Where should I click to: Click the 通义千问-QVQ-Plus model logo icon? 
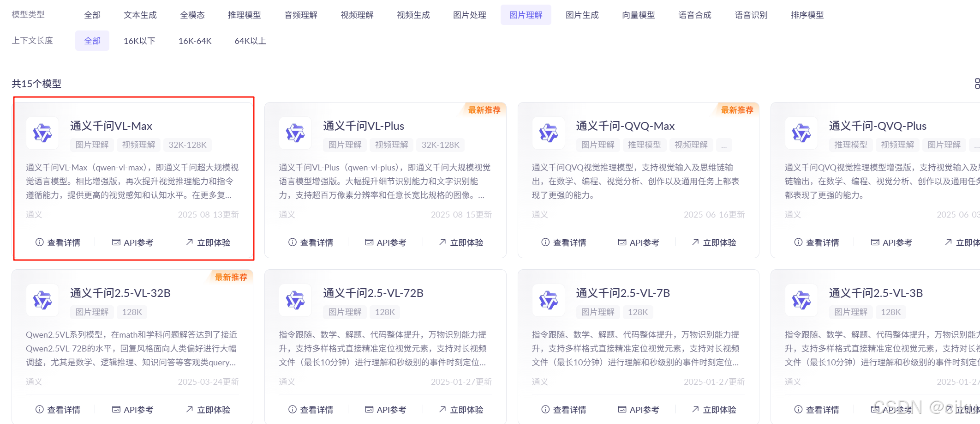801,133
